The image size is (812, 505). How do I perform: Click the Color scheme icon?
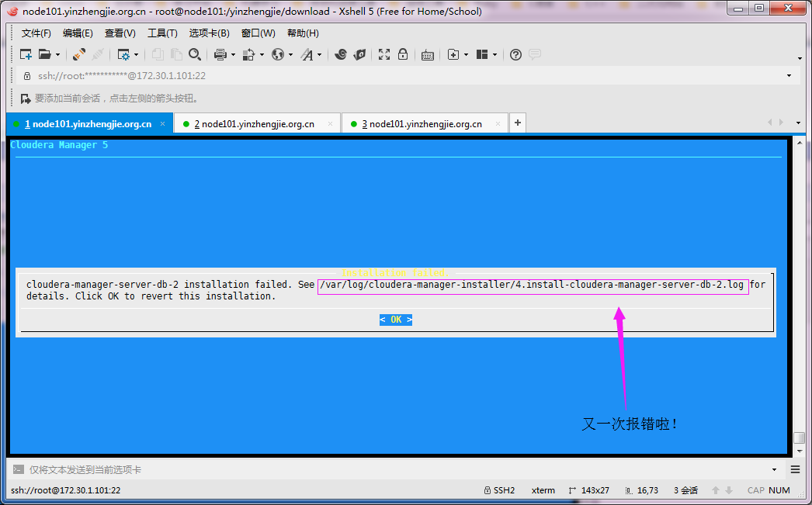250,54
